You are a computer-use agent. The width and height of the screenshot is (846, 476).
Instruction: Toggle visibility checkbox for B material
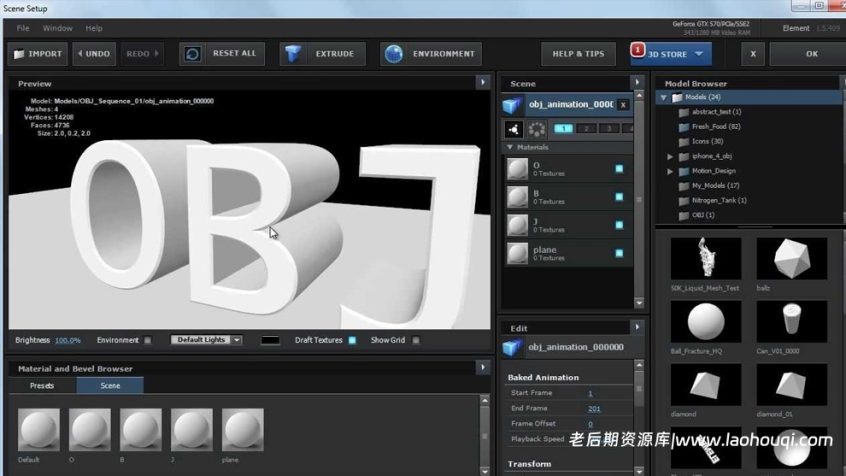click(619, 197)
